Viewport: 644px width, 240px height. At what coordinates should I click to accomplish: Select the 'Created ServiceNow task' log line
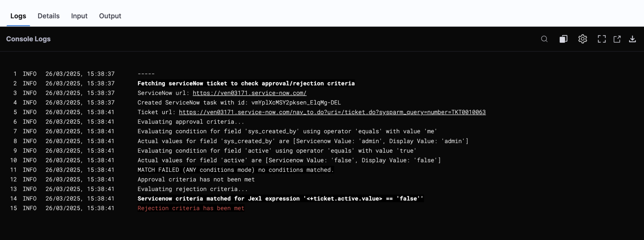click(x=239, y=103)
